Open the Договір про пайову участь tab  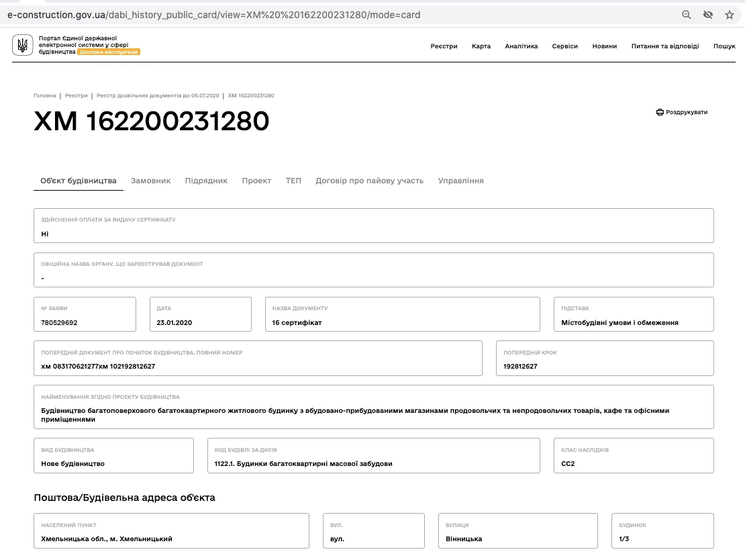(x=370, y=181)
